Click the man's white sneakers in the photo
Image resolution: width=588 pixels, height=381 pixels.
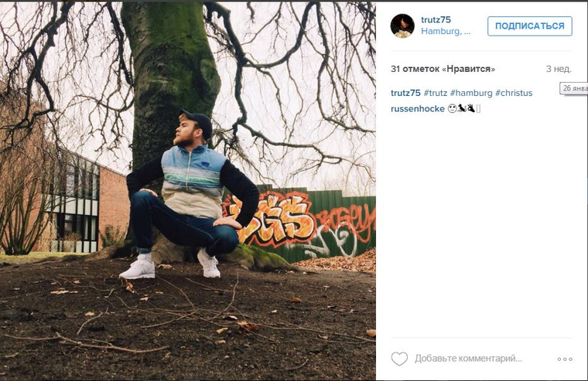tap(170, 265)
